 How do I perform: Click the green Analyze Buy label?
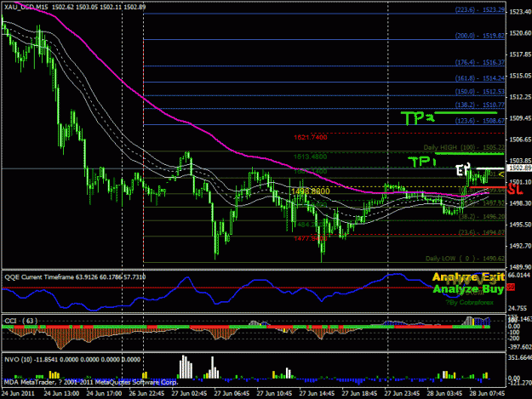[468, 289]
